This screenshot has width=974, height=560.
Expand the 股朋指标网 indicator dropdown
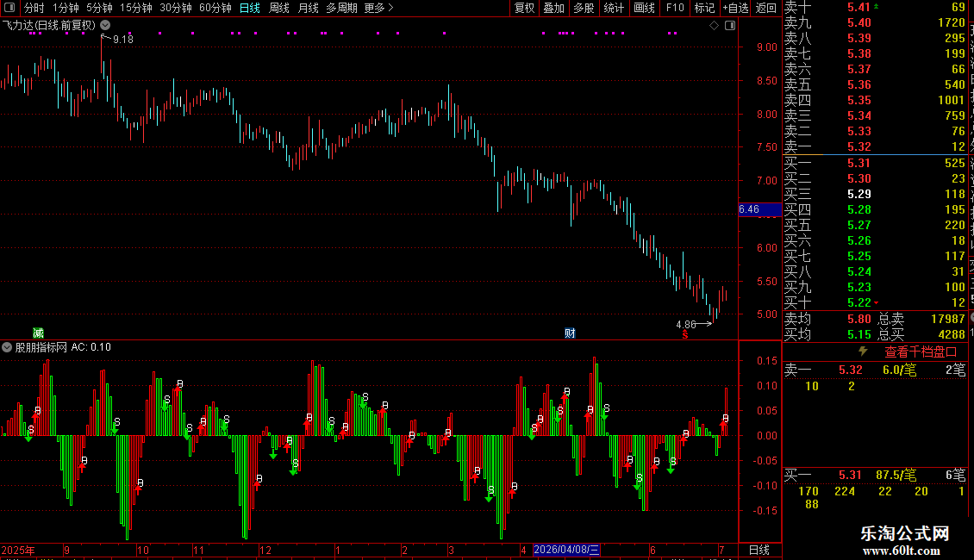coord(7,347)
